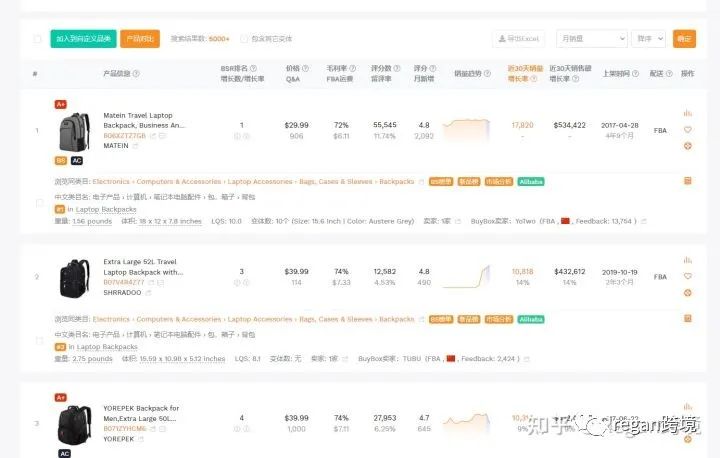The height and width of the screenshot is (458, 720).
Task: Click Matein's monthly sales value 17,820
Action: (523, 125)
